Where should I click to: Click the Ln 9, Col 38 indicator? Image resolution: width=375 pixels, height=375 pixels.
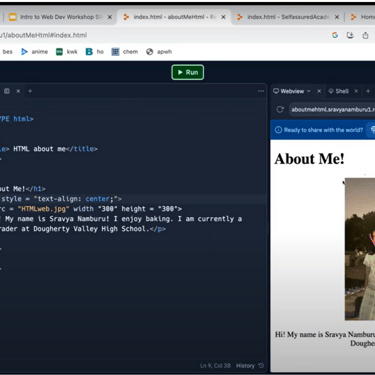pyautogui.click(x=215, y=366)
